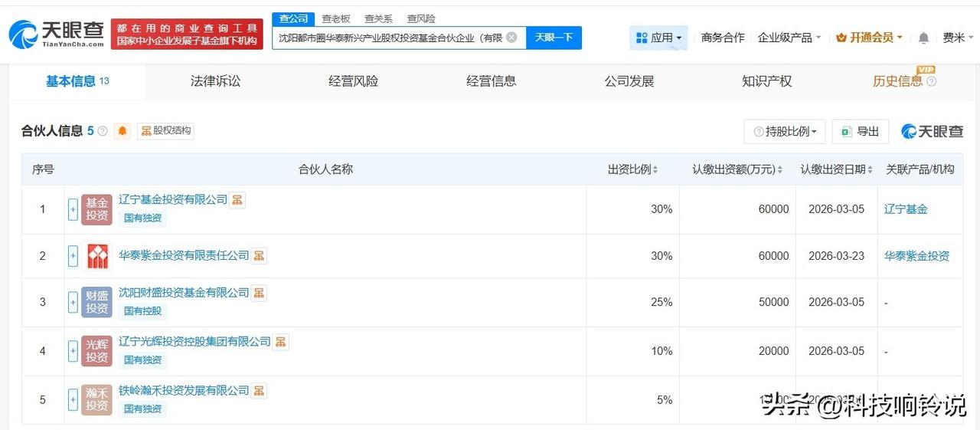Open the notification bell in the top bar
Screen dimensions: 980x430
click(923, 38)
